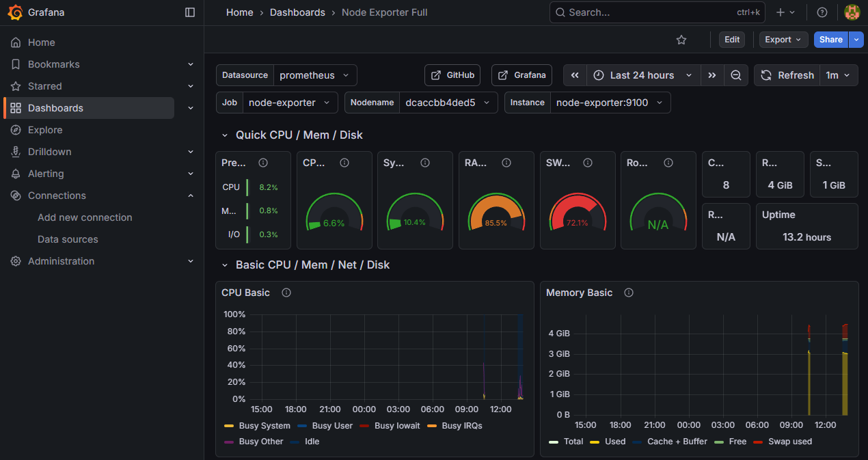Dock or undock the sidebar menu icon
This screenshot has height=460, width=868.
pyautogui.click(x=190, y=12)
